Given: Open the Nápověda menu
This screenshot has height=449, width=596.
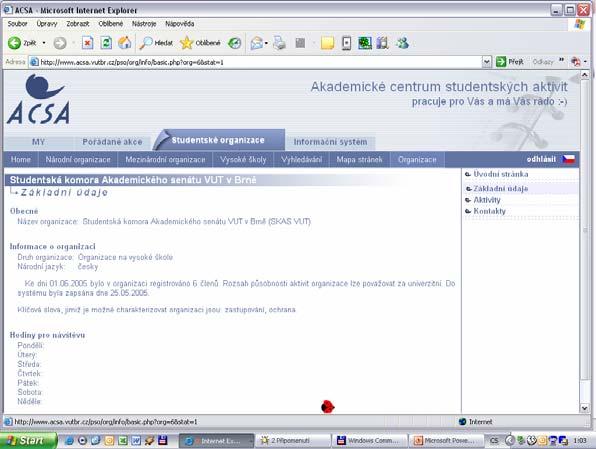Looking at the screenshot, I should point(180,24).
